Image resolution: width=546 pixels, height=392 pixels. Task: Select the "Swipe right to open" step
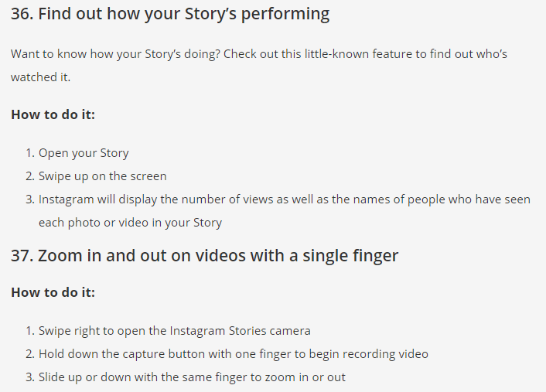(x=174, y=331)
